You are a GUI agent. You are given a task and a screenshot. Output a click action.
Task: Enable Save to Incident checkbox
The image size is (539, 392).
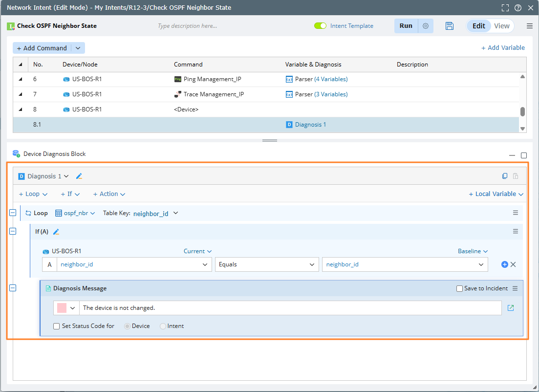[x=459, y=288]
